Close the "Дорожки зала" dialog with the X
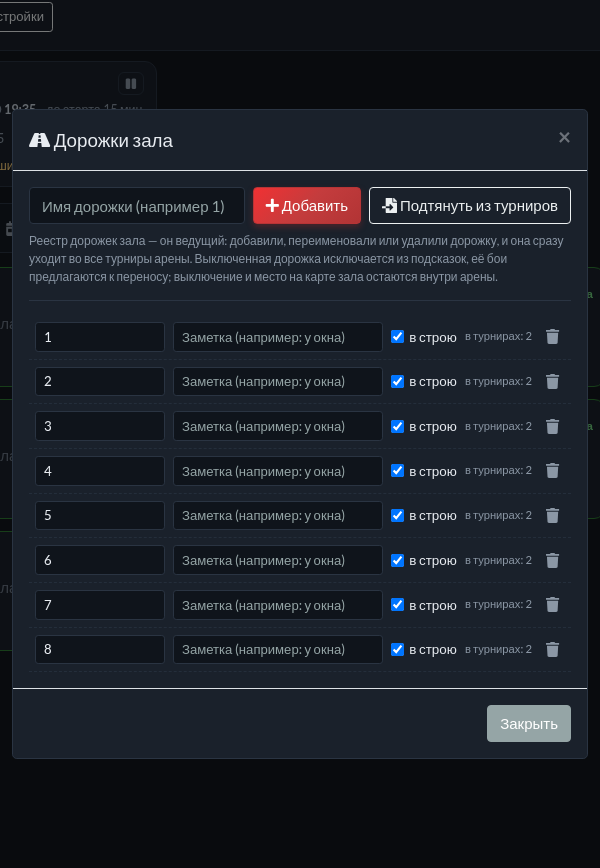600x868 pixels. [x=564, y=137]
